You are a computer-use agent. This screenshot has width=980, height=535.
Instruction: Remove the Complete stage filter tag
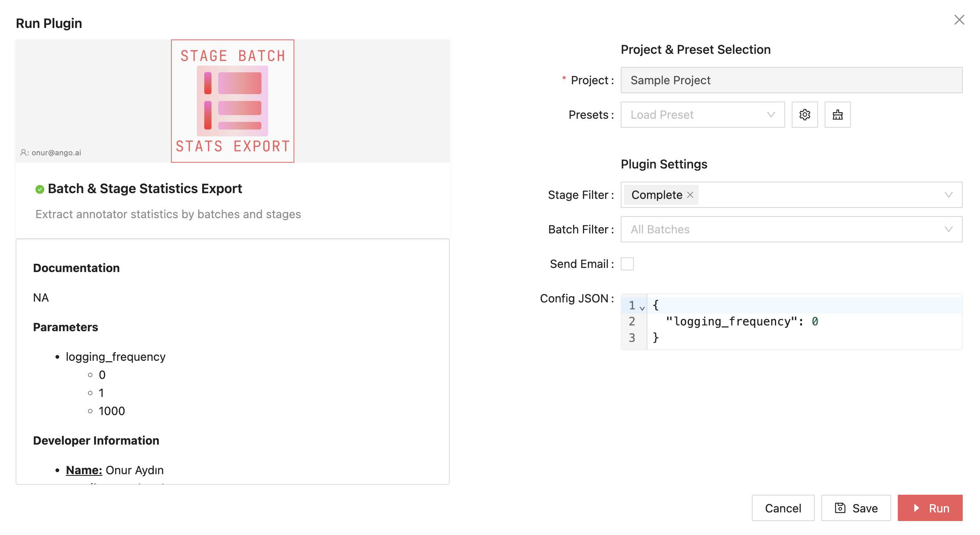690,195
